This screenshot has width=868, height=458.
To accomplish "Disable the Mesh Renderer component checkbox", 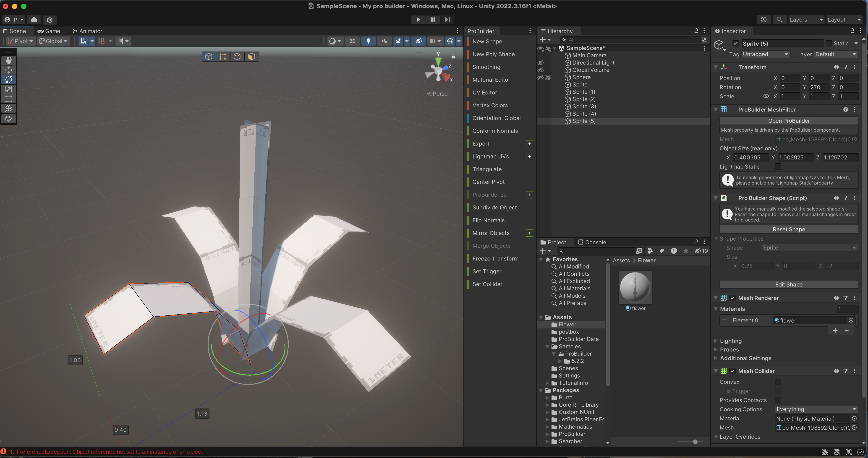I will [x=732, y=298].
